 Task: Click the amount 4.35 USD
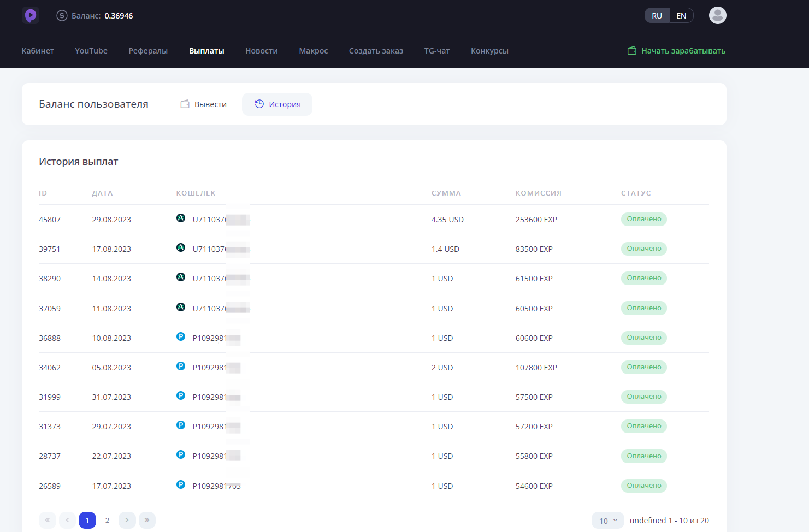tap(447, 220)
